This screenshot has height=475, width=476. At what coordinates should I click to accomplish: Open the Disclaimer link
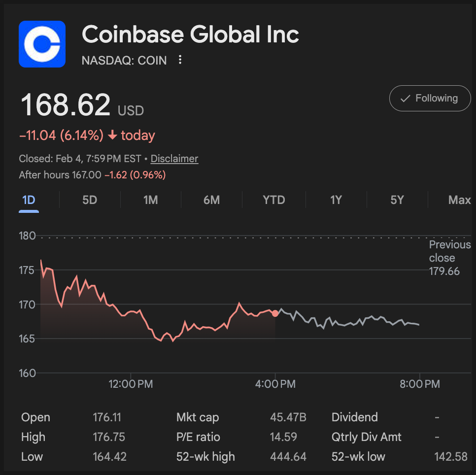[174, 159]
